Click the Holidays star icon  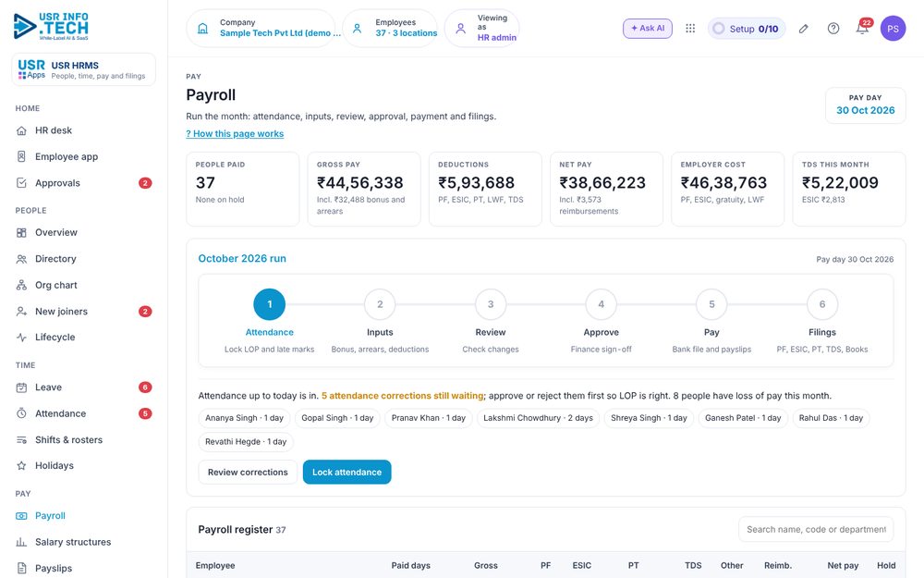click(21, 465)
